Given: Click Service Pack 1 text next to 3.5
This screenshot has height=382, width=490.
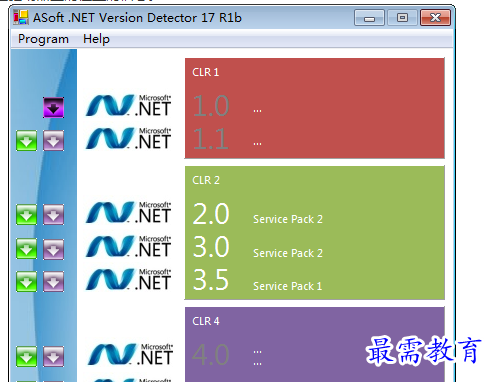Looking at the screenshot, I should click(x=288, y=286).
